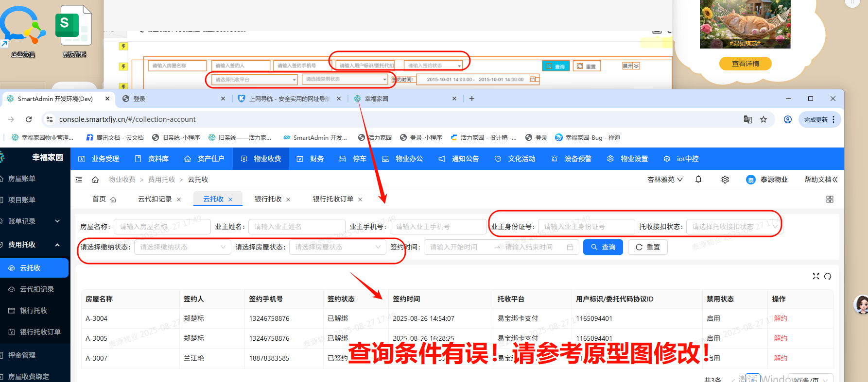Expand the 杏林雅苑 community selector
Viewport: 868px width, 382px height.
[x=665, y=180]
